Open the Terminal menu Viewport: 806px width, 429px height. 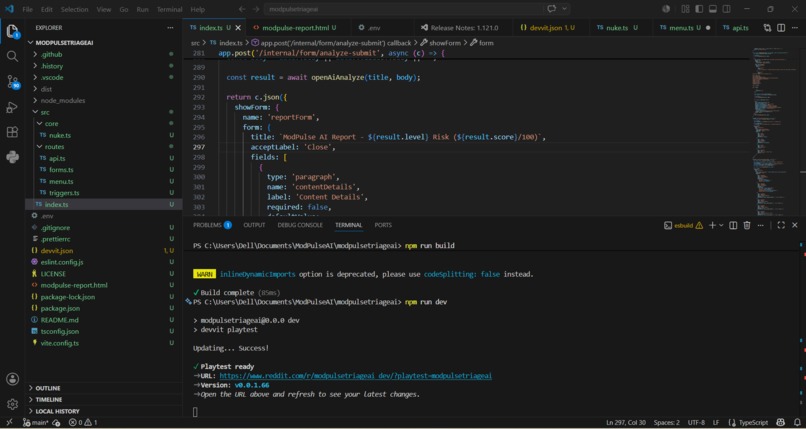(169, 9)
